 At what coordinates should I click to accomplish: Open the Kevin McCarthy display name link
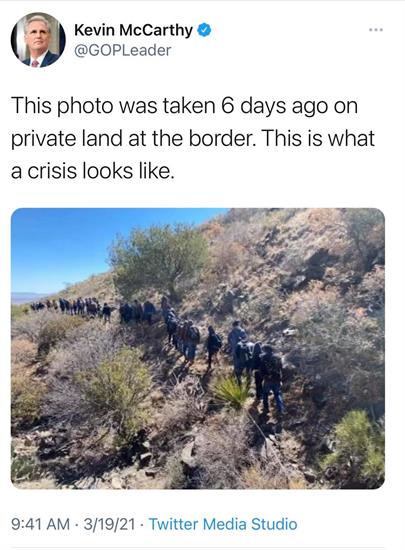click(133, 30)
